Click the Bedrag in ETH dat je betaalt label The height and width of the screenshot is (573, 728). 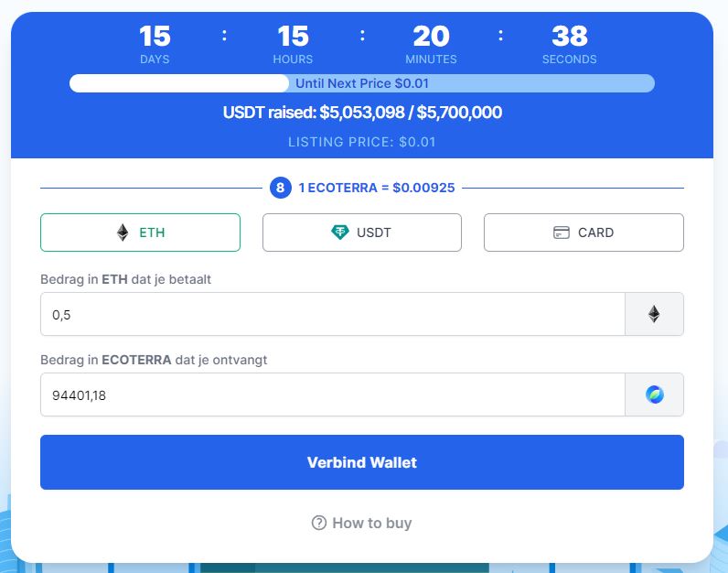pyautogui.click(x=126, y=279)
